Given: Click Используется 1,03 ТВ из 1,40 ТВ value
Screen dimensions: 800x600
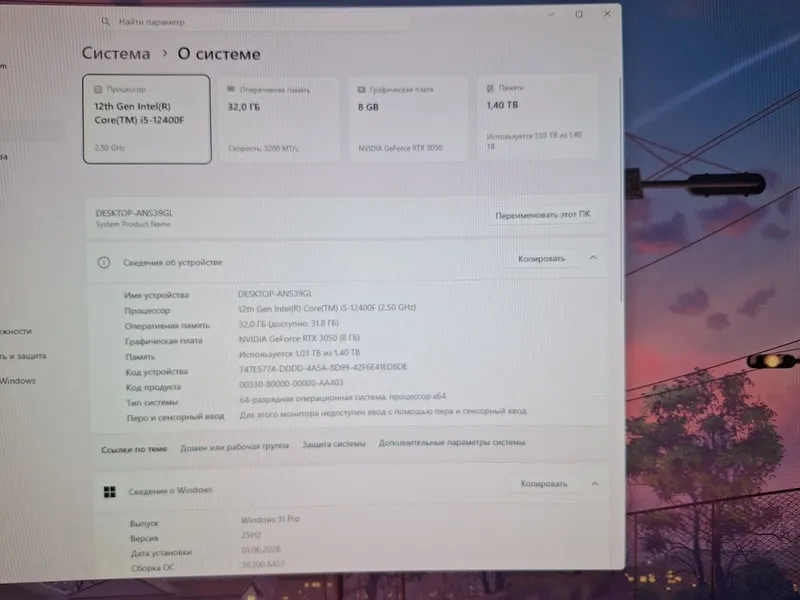Looking at the screenshot, I should click(x=299, y=353).
